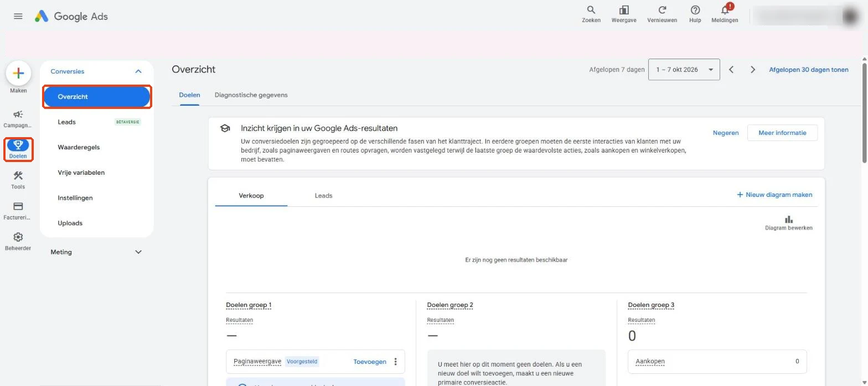Open Tools in the sidebar
The height and width of the screenshot is (386, 868).
coord(18,180)
